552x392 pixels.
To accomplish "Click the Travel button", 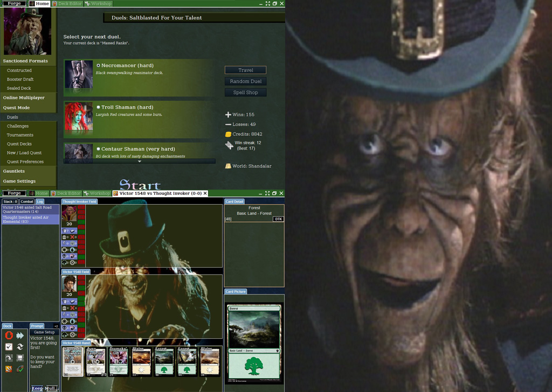I will click(245, 70).
